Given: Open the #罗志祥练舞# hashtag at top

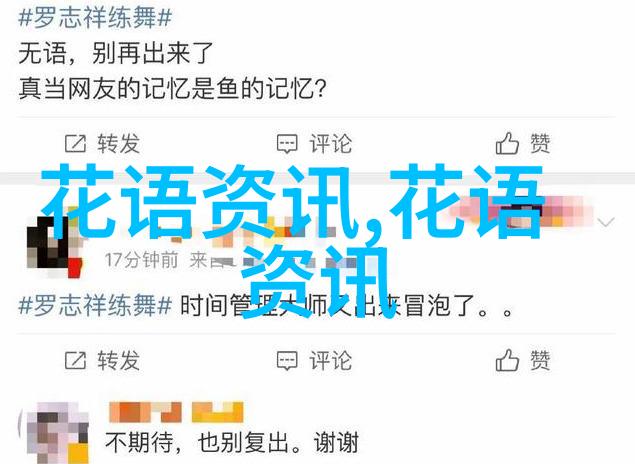Looking at the screenshot, I should click(x=95, y=18).
